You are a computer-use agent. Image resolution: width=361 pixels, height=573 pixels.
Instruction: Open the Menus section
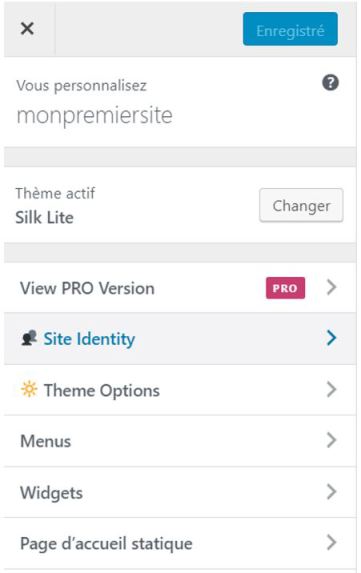point(180,441)
